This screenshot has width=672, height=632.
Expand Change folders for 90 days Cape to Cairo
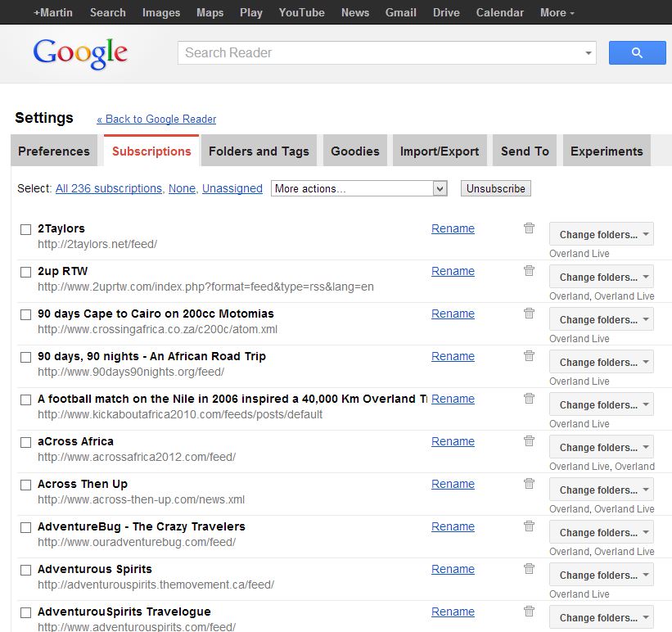point(602,319)
